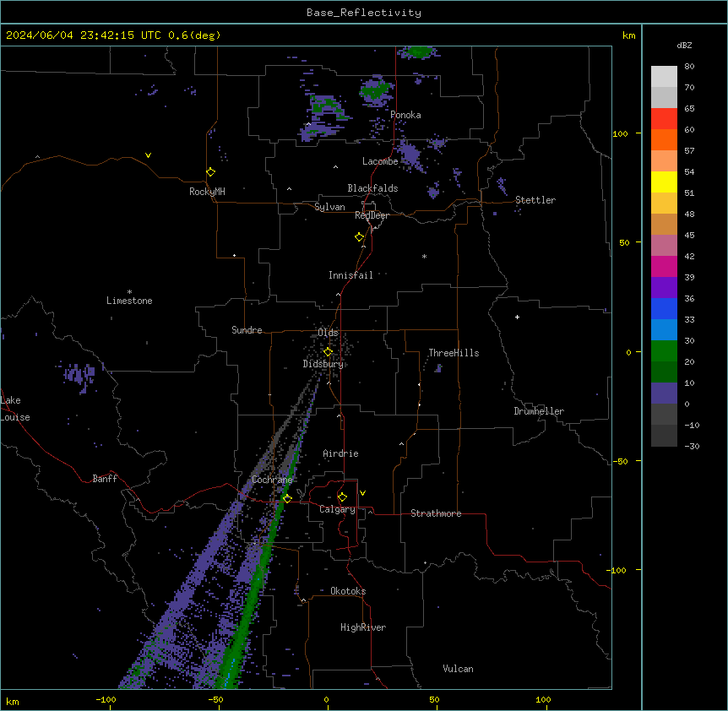Screen dimensions: 728x711
Task: Click the white plus marker north of Drumheller
Action: pos(517,317)
